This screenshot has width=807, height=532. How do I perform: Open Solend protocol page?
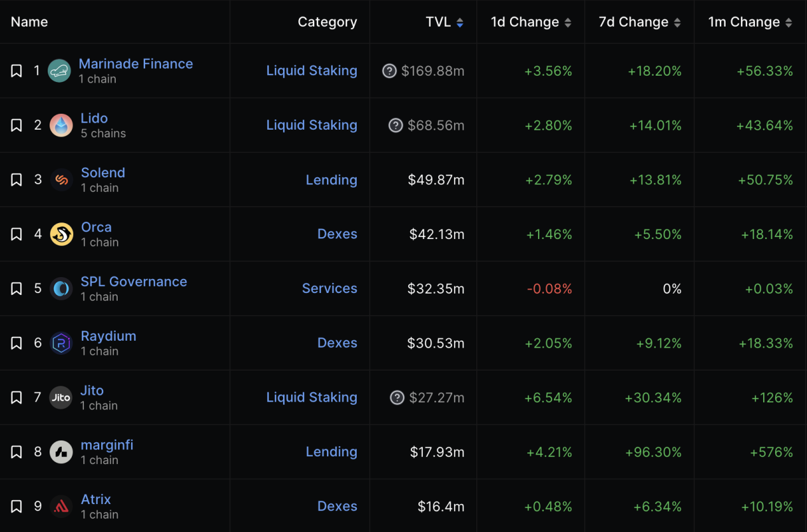click(103, 173)
